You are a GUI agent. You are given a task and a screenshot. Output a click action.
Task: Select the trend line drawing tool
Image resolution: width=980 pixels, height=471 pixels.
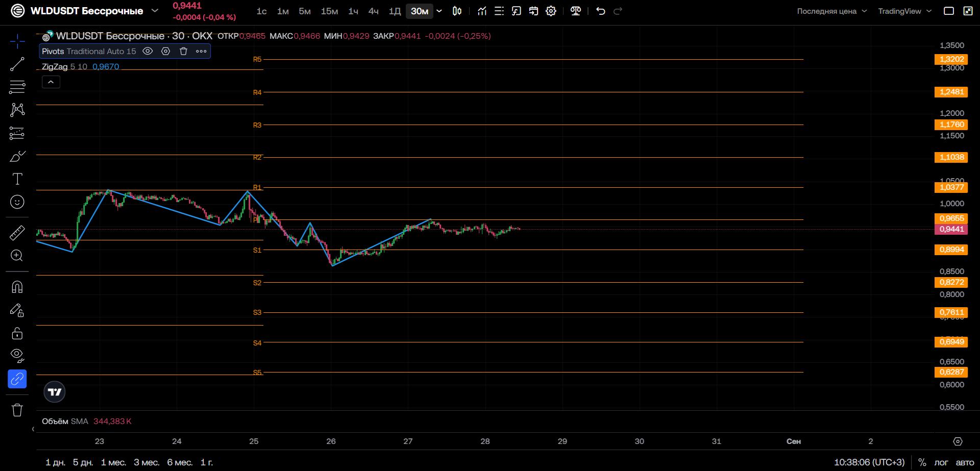[17, 64]
